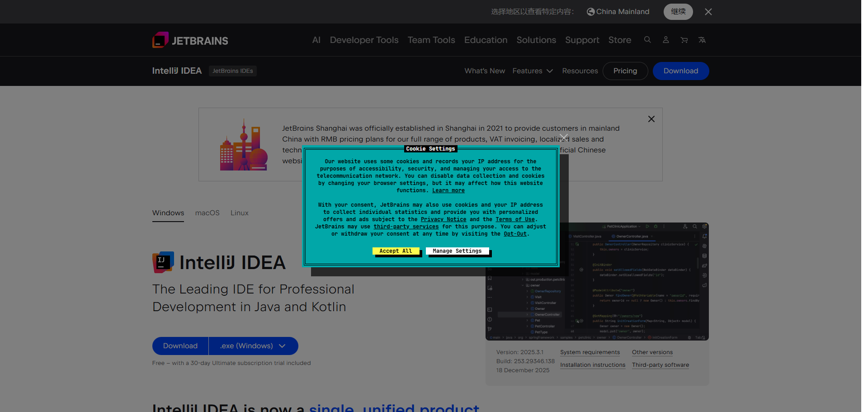The width and height of the screenshot is (868, 412).
Task: Open the Support menu
Action: [x=582, y=40]
